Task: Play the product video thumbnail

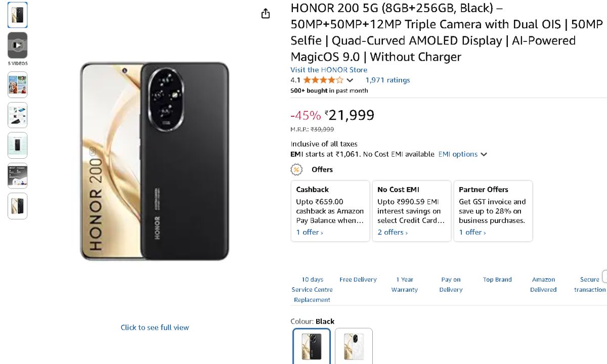Action: pos(17,45)
